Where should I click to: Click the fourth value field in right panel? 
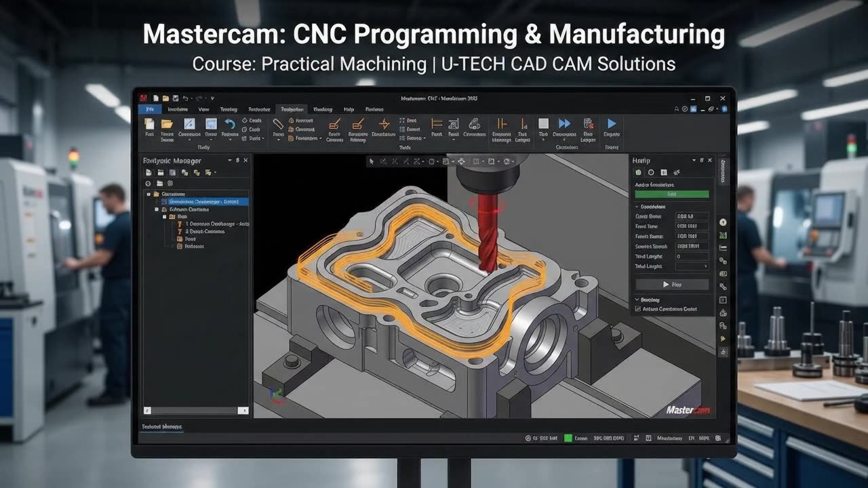point(692,246)
